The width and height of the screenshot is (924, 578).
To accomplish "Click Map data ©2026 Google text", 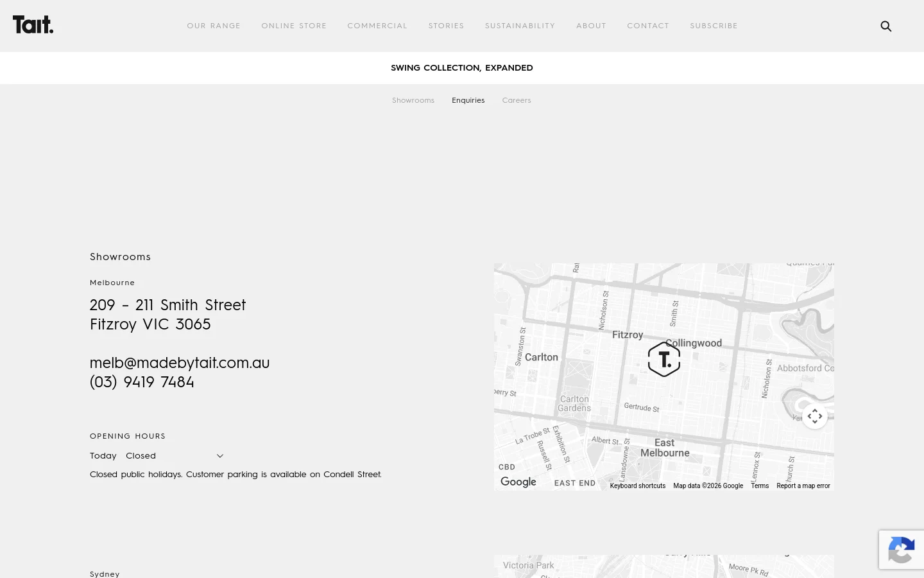I will click(708, 486).
